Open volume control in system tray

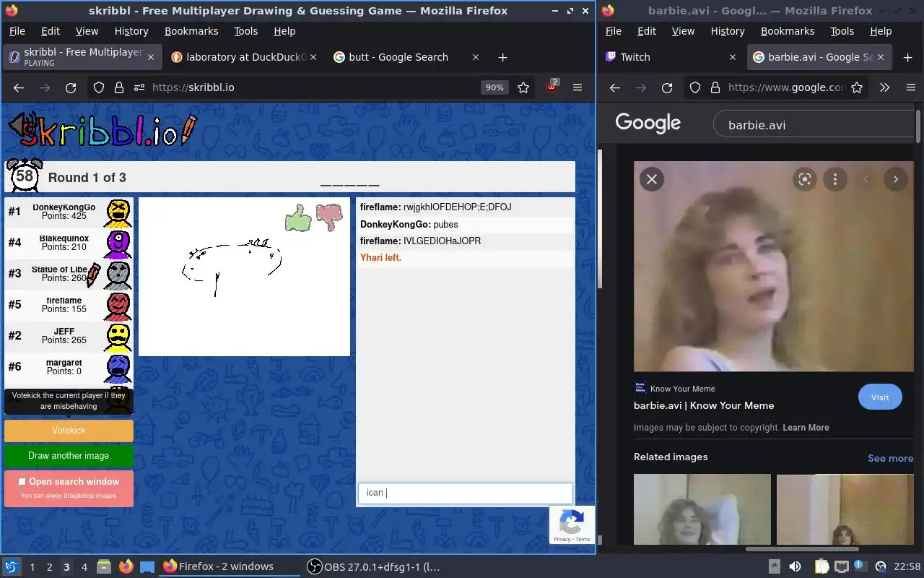[x=795, y=566]
